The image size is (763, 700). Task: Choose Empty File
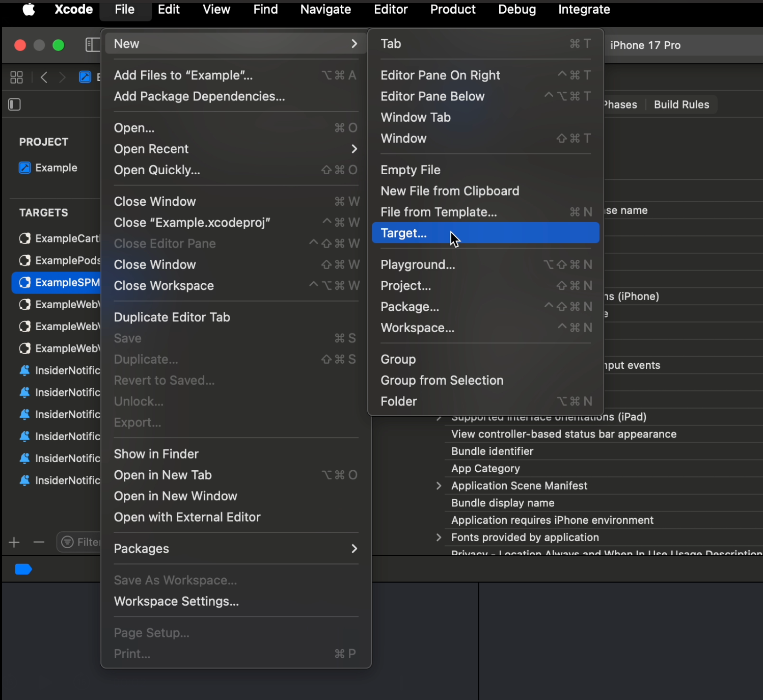(485, 170)
